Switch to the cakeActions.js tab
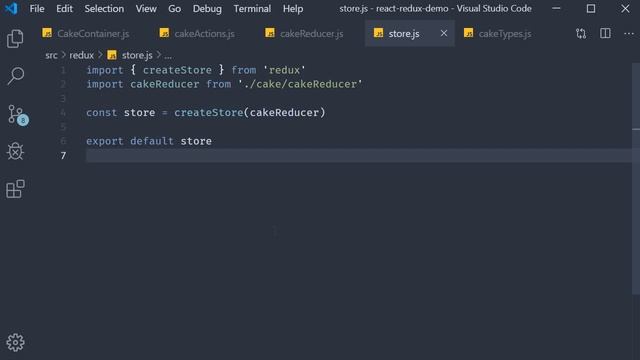 (197, 33)
